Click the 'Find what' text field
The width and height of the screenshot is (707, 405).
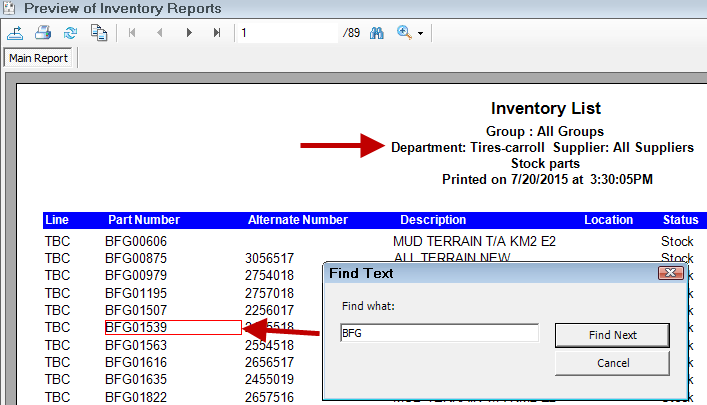click(439, 333)
